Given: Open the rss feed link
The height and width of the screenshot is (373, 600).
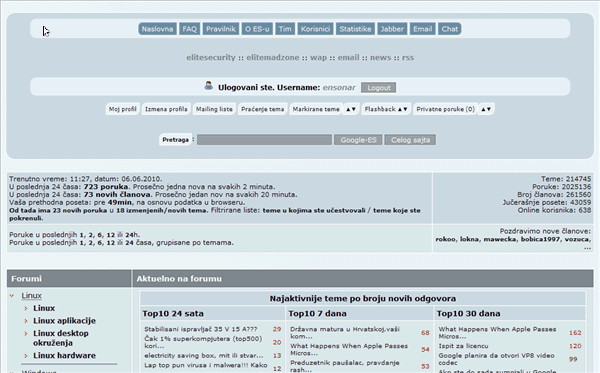Looking at the screenshot, I should pyautogui.click(x=408, y=58).
